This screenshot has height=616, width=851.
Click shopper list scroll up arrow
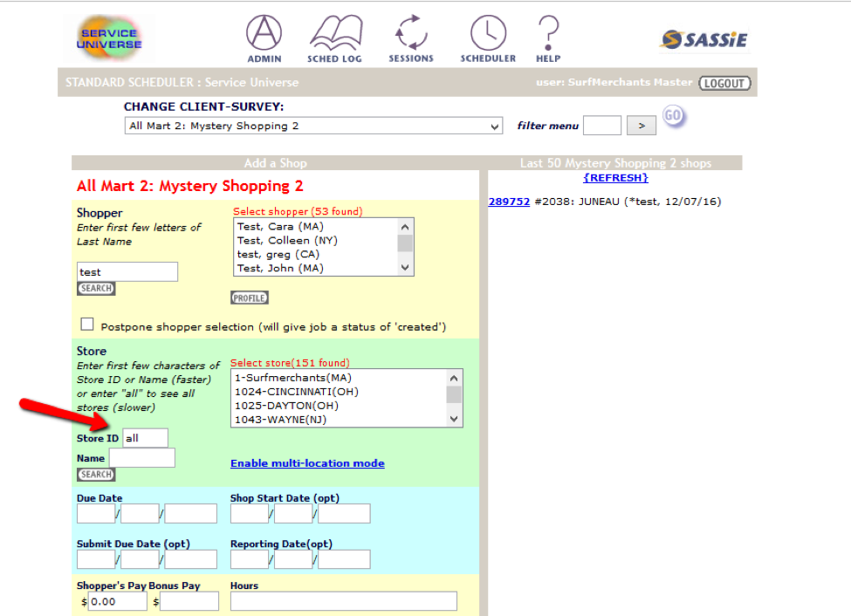(x=405, y=227)
